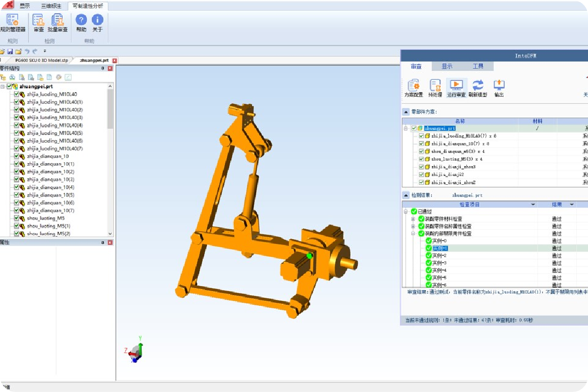
Task: Click the blue save disk icon
Action: (10, 51)
